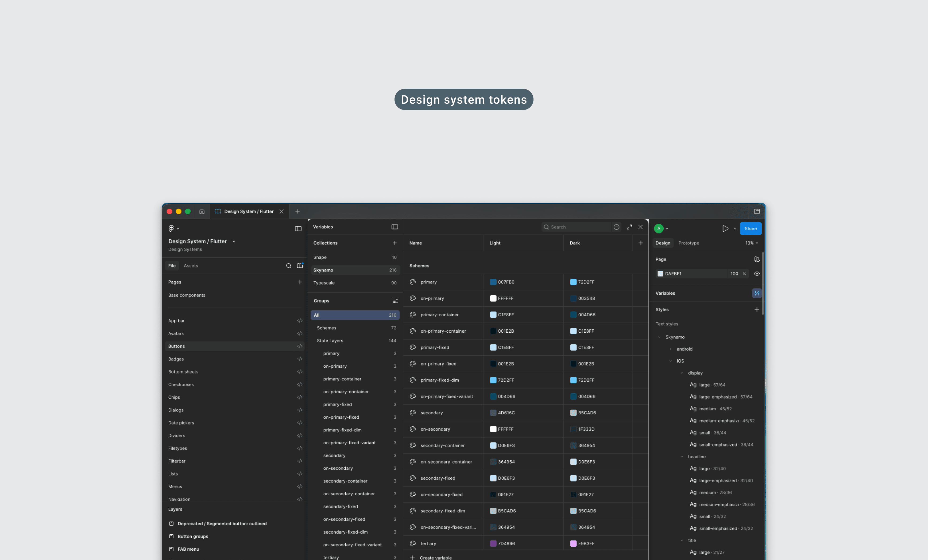Open the code icon next to App bar page

(x=300, y=321)
